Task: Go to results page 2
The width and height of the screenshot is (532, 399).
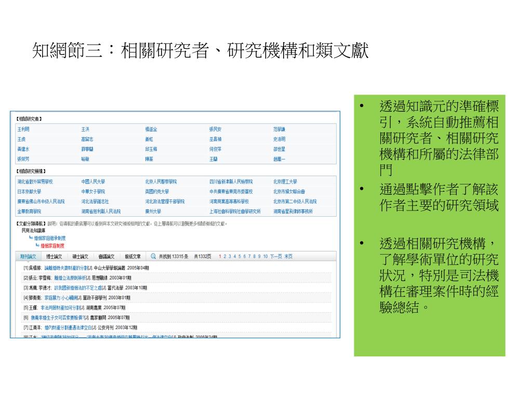Action: (x=224, y=257)
